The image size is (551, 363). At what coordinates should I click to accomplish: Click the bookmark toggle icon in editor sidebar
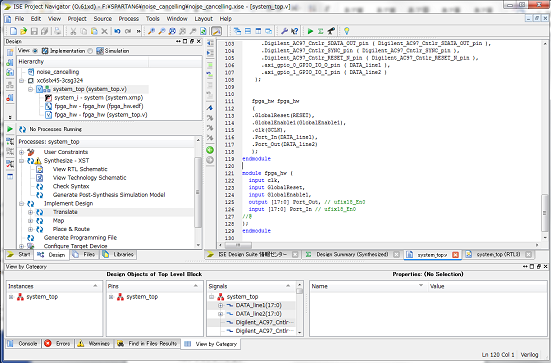[x=210, y=108]
